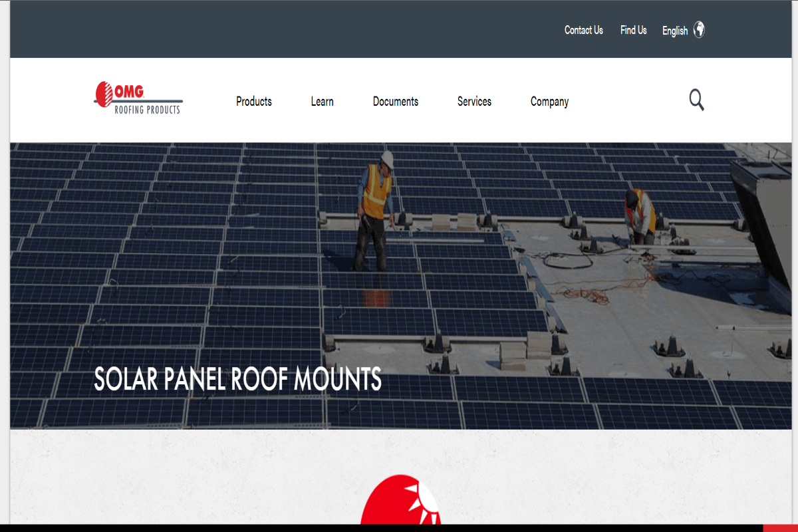Open the Contact Us page
This screenshot has width=798, height=532.
(583, 30)
